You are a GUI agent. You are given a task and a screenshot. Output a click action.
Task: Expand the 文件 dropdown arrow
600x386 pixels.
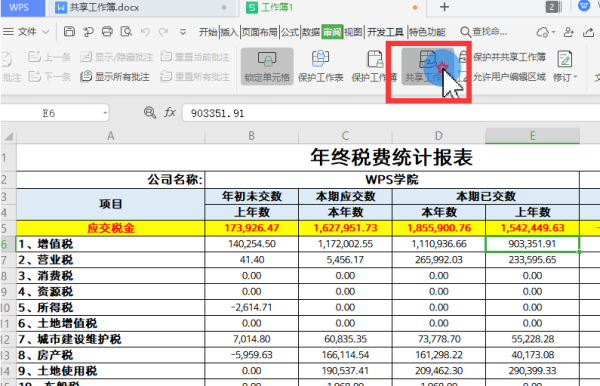pos(46,32)
